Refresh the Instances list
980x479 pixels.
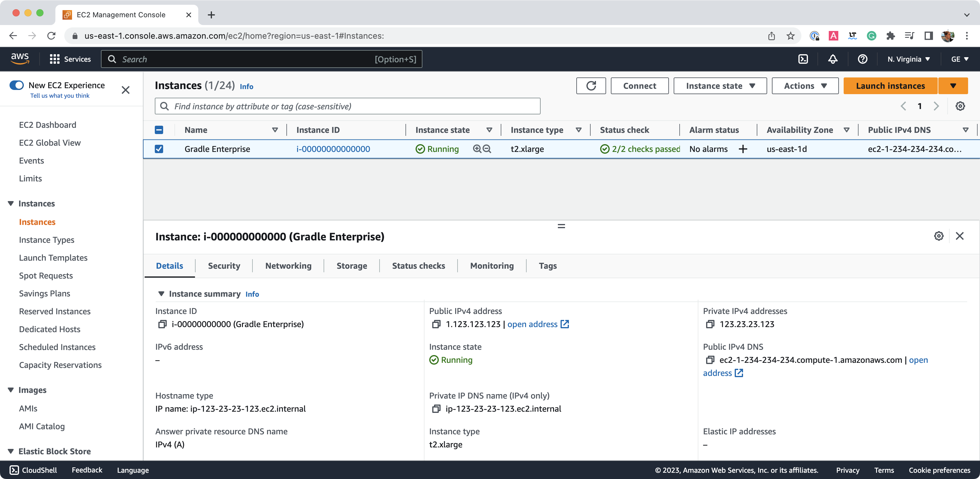pyautogui.click(x=591, y=86)
